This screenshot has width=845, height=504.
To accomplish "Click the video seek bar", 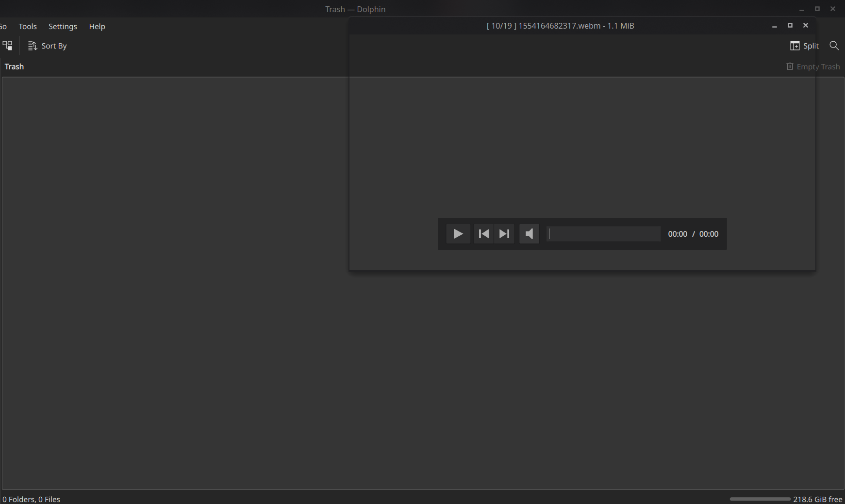I will click(x=603, y=233).
